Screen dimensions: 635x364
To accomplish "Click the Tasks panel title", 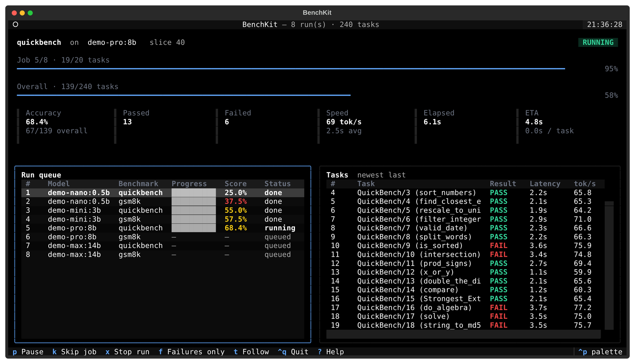I will coord(337,175).
